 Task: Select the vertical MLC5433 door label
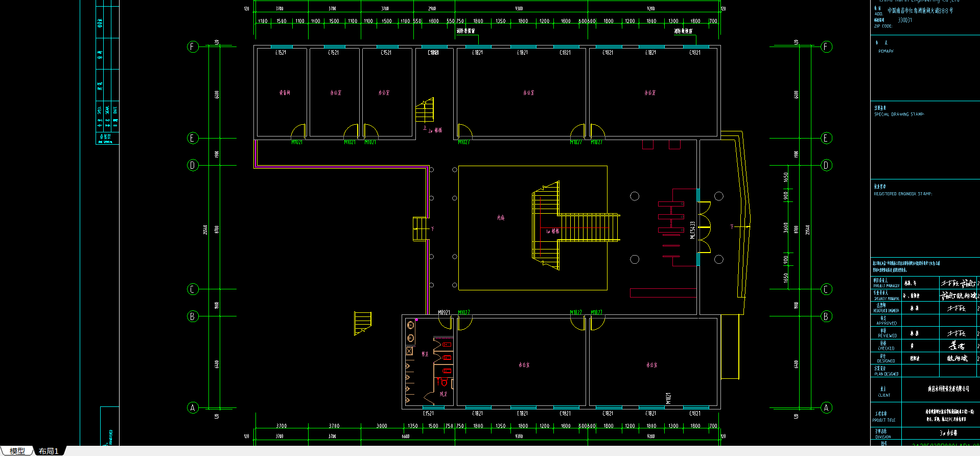692,230
